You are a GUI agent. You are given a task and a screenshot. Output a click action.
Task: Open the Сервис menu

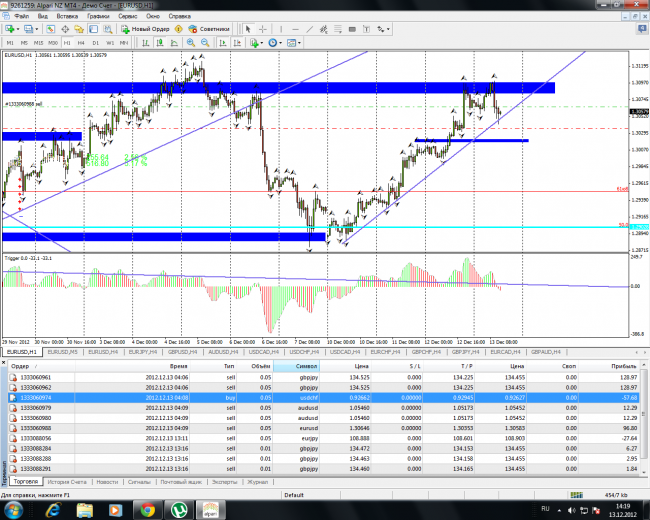coord(128,17)
